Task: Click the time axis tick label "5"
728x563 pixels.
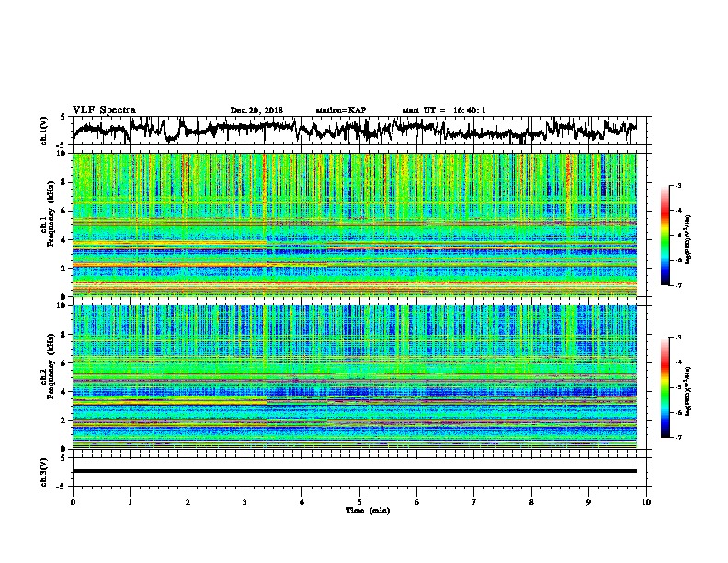Action: click(359, 502)
